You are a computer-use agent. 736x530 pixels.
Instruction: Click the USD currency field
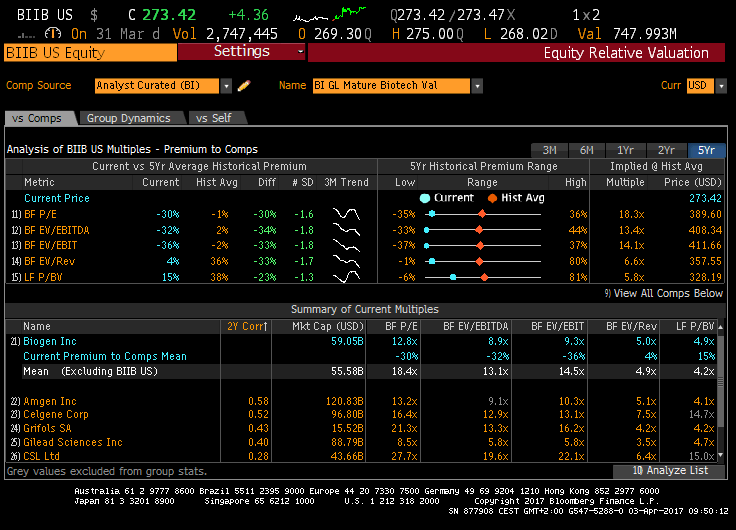coord(700,86)
